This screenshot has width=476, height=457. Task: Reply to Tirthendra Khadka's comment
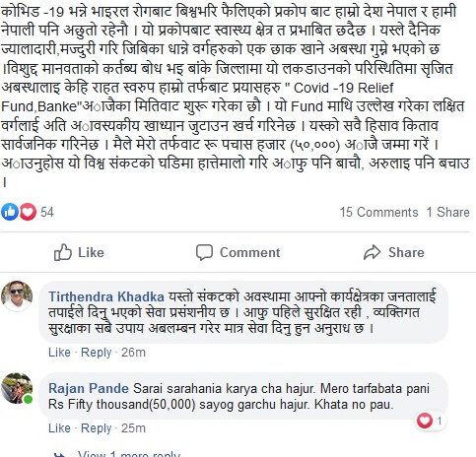97,353
